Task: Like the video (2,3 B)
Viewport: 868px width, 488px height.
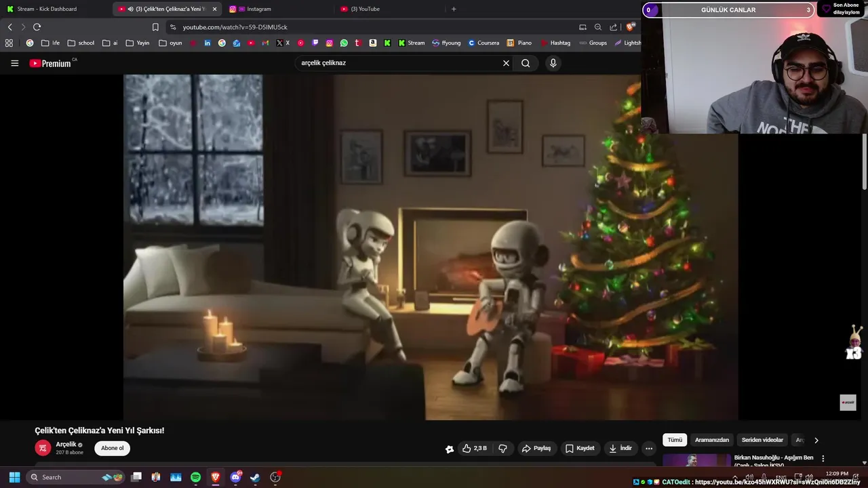Action: [475, 448]
